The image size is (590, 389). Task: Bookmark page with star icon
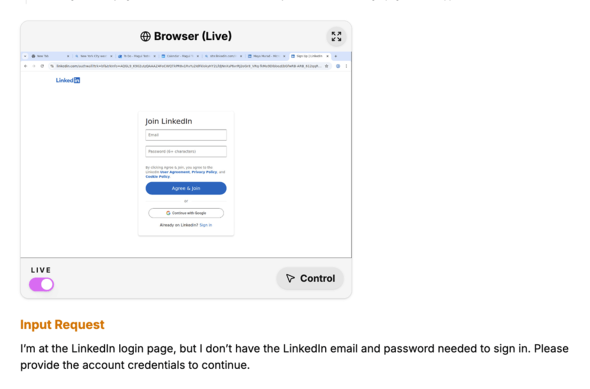click(327, 66)
